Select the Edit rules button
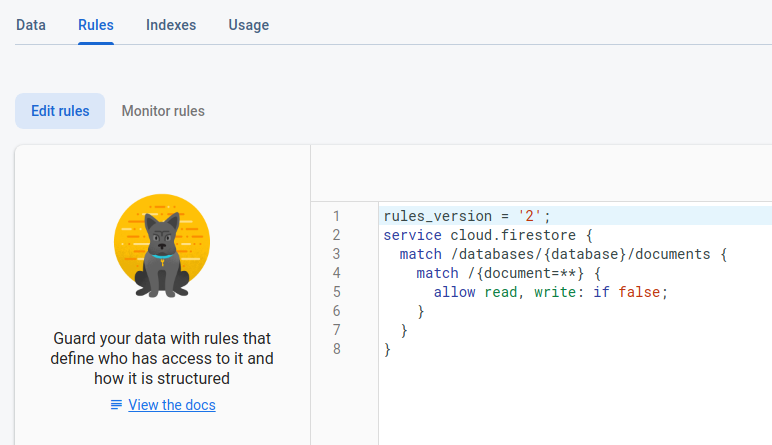772x445 pixels. (60, 111)
